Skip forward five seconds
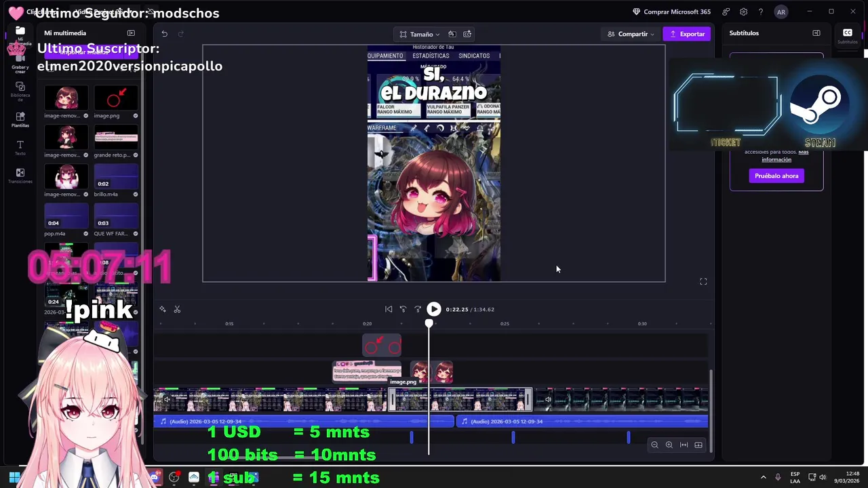 (418, 309)
